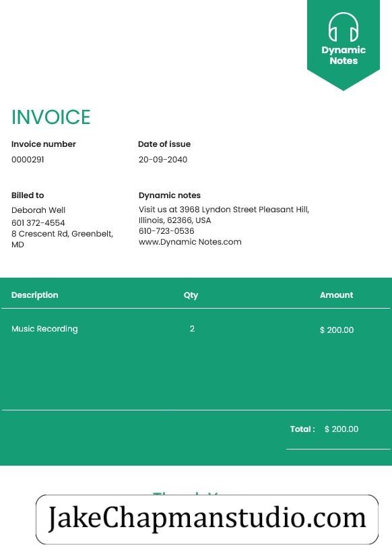
Task: Select the date 20-09-2040
Action: [x=163, y=160]
